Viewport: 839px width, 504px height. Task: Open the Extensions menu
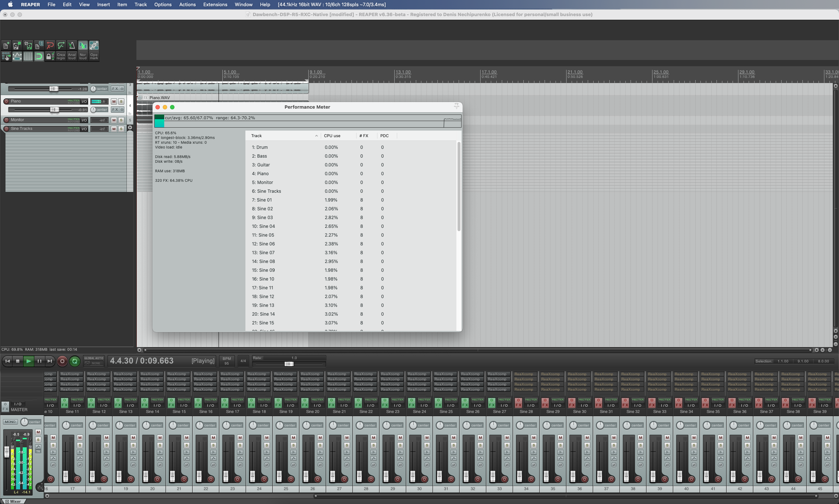[x=215, y=4]
